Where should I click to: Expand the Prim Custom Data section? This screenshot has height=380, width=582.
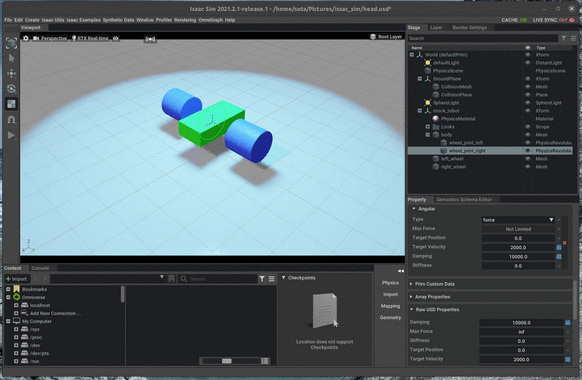coord(411,284)
